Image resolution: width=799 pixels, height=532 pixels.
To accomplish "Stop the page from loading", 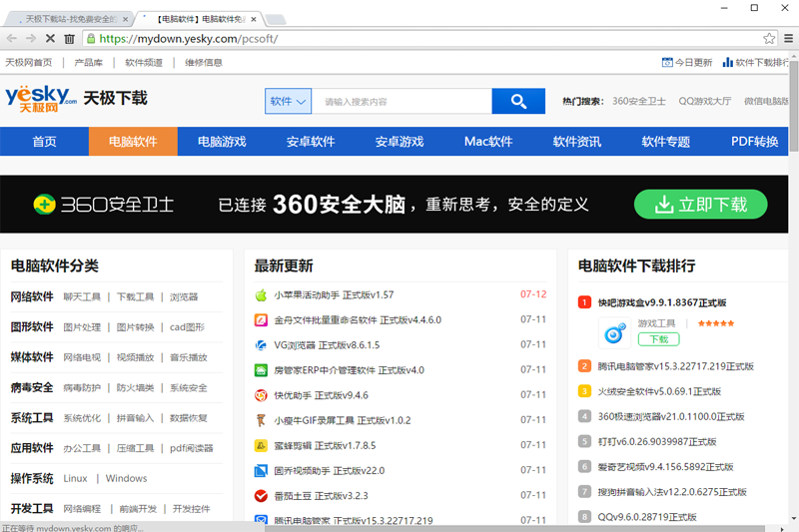I will point(49,38).
